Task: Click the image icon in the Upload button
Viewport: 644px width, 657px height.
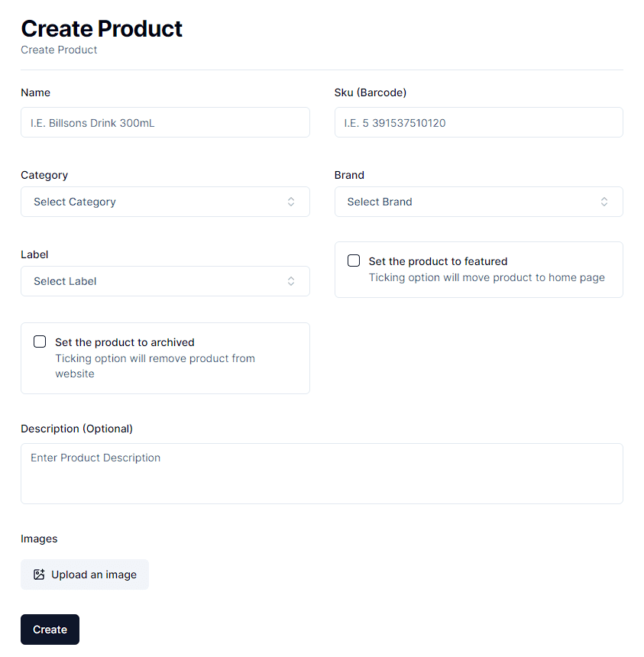Action: (39, 574)
